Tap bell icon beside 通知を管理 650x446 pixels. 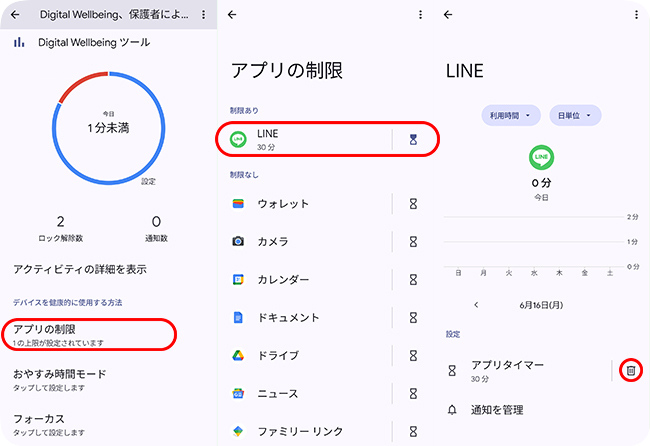452,410
